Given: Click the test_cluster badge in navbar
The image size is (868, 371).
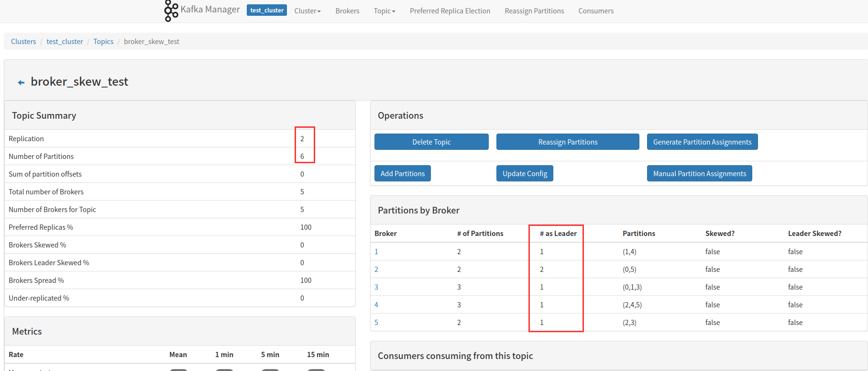Looking at the screenshot, I should click(267, 10).
